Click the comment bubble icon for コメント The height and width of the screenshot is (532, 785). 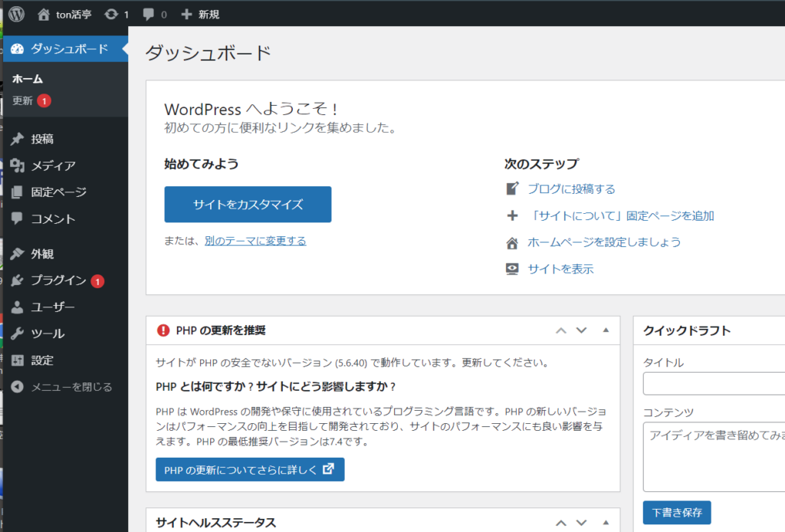[18, 218]
